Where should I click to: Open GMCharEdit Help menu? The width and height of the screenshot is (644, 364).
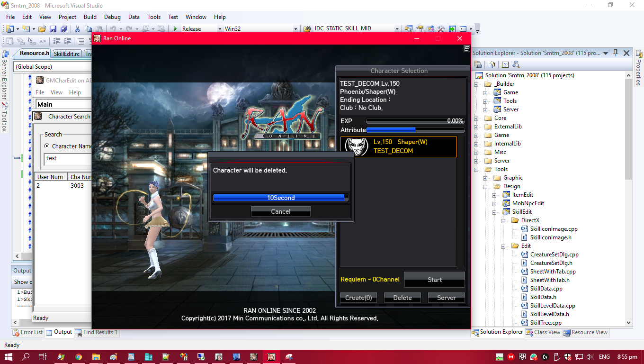pos(75,92)
